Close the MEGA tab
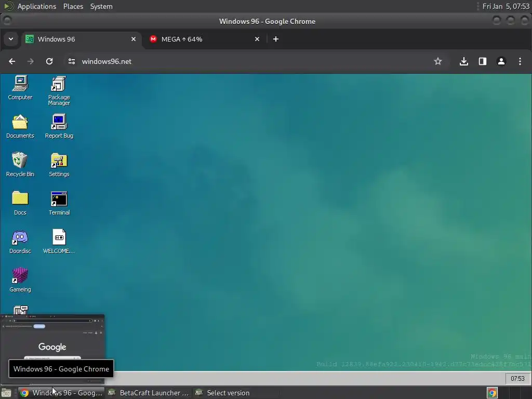The height and width of the screenshot is (399, 532). (x=257, y=39)
